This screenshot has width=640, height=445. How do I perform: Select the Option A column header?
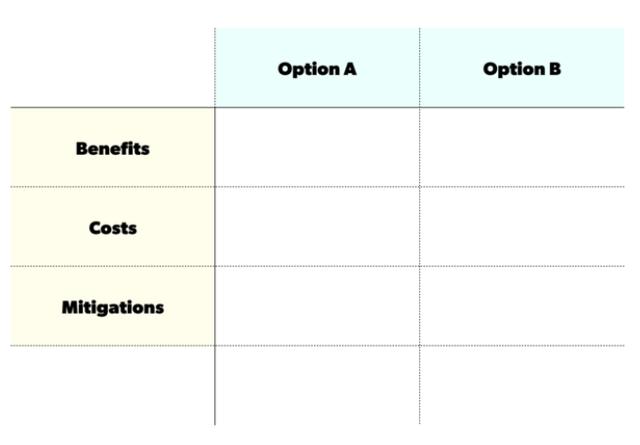317,68
